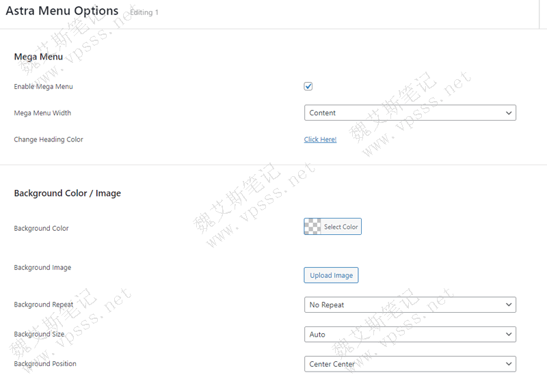Uncheck the Enable Mega Menu checkbox
Screen dimensions: 547x392
tap(308, 87)
